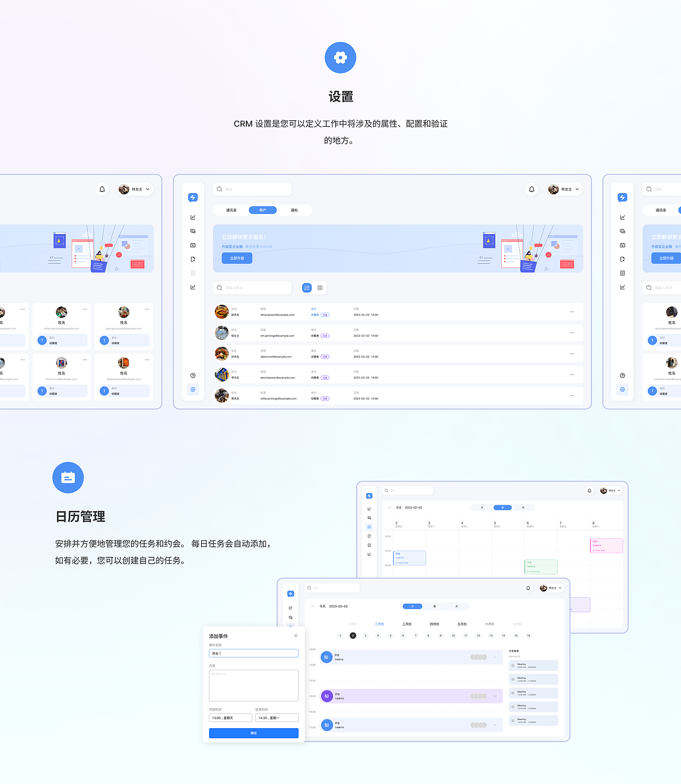
Task: Switch to list view in center users window
Action: (307, 288)
